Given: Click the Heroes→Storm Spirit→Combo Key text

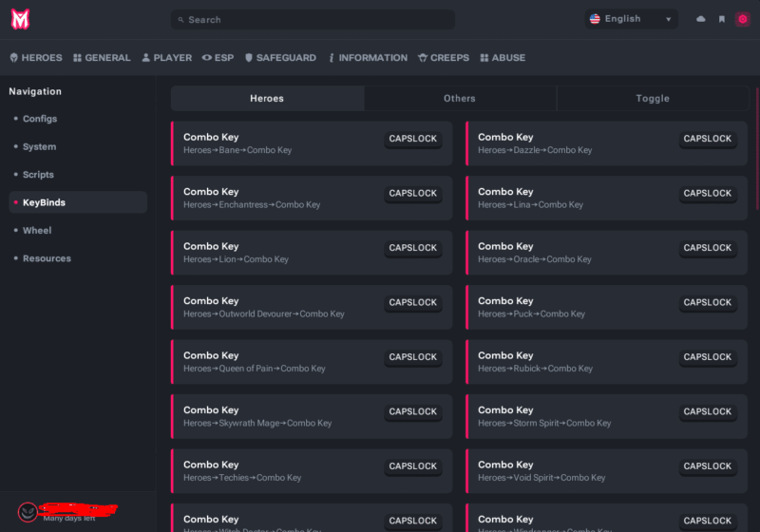Looking at the screenshot, I should [x=544, y=423].
